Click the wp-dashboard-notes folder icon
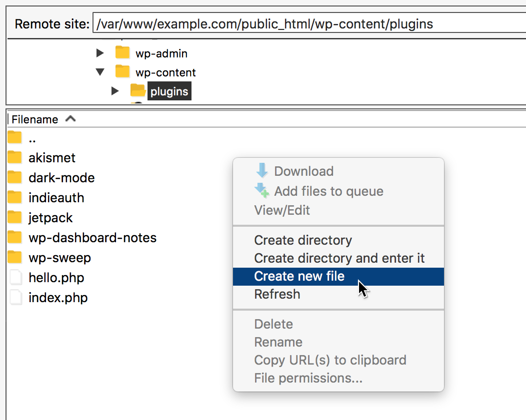 pyautogui.click(x=14, y=237)
